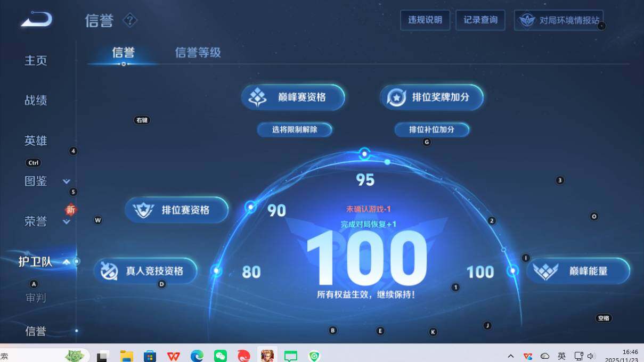Switch to the 信誉等级 tab
644x362 pixels.
coord(198,52)
